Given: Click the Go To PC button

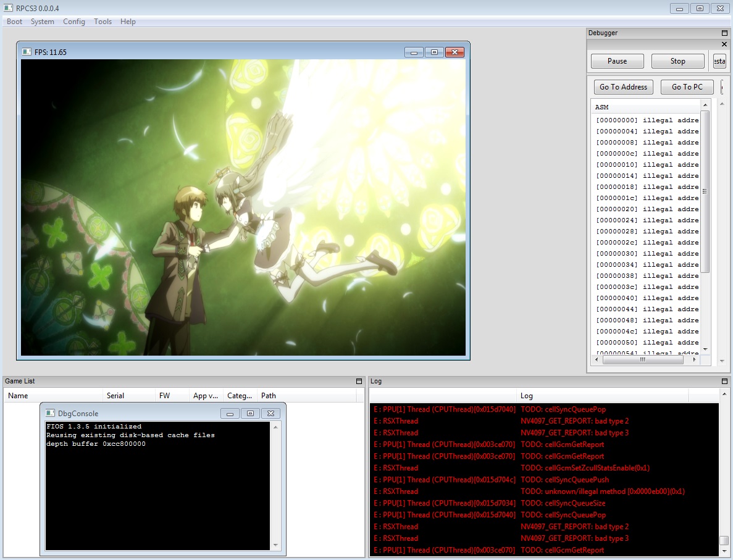Looking at the screenshot, I should [x=687, y=87].
